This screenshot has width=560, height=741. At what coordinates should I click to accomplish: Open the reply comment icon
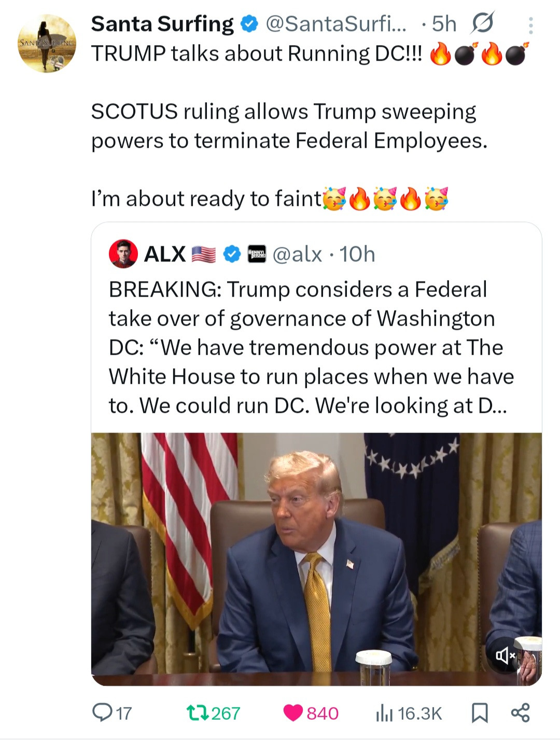coord(102,712)
